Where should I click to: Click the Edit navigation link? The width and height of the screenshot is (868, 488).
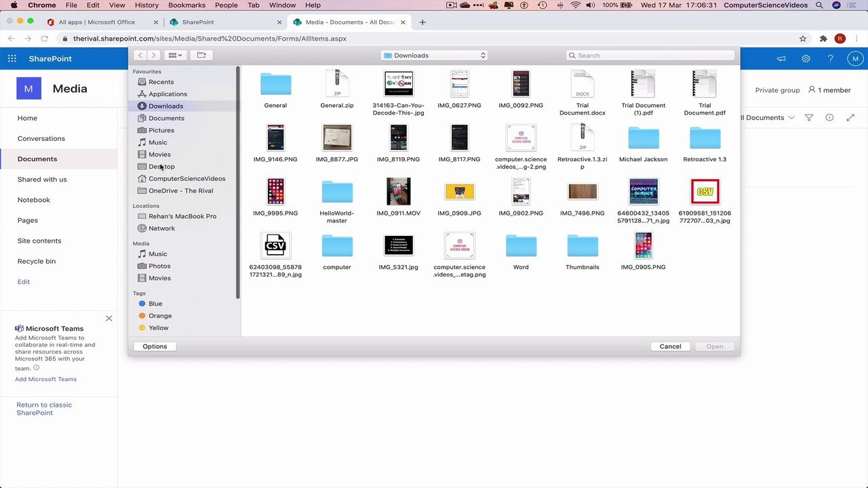[24, 282]
